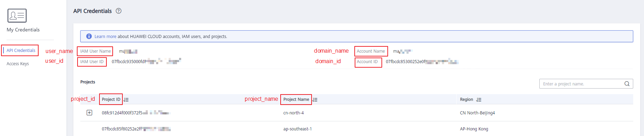Image resolution: width=644 pixels, height=136 pixels.
Task: Click the CN North-Beijing4 region cell
Action: (477, 113)
